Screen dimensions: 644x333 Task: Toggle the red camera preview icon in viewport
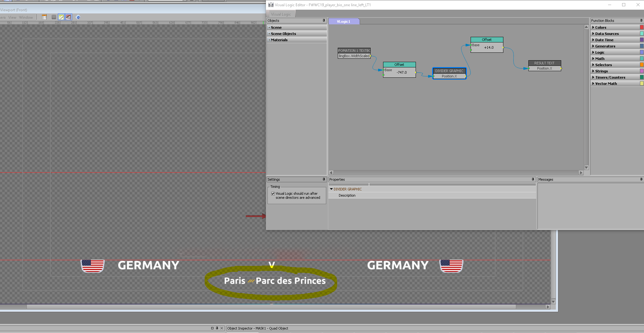(68, 17)
